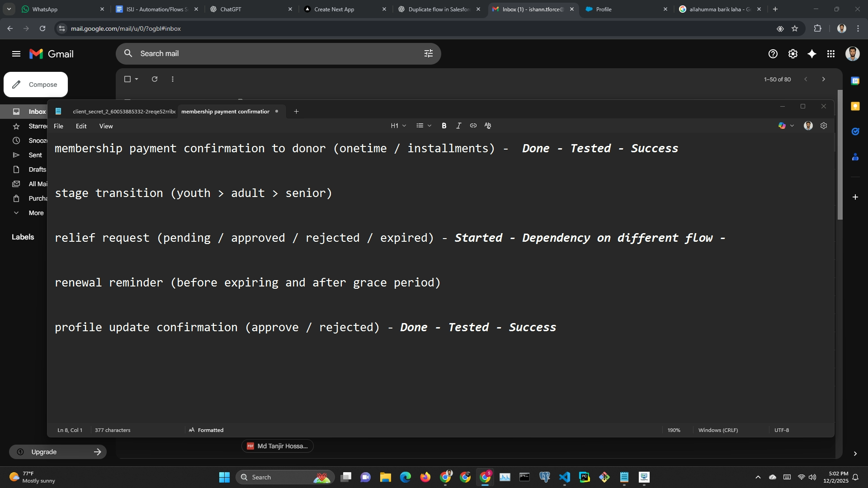The width and height of the screenshot is (868, 488).
Task: Expand the H1 heading dropdown
Action: pyautogui.click(x=398, y=126)
